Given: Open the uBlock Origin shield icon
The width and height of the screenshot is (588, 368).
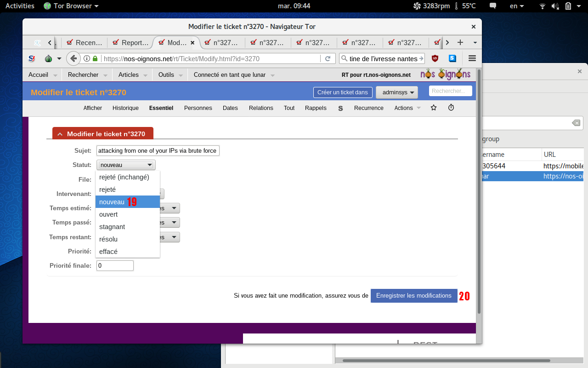Looking at the screenshot, I should tap(435, 58).
